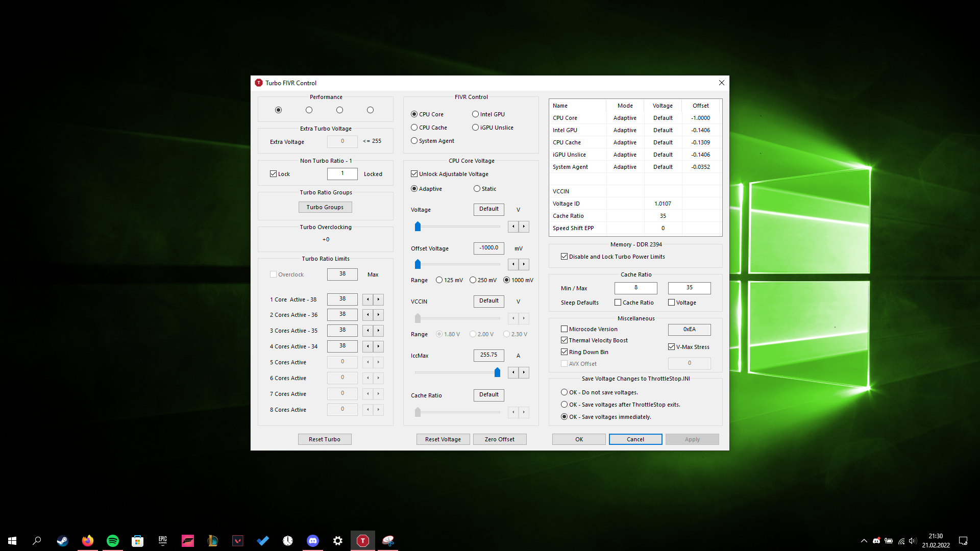Decrease Offset Voltage with left arrow

pyautogui.click(x=513, y=264)
